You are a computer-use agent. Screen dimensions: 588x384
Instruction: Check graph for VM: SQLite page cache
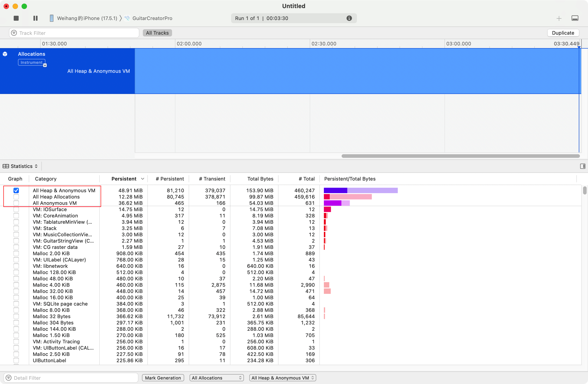[16, 304]
